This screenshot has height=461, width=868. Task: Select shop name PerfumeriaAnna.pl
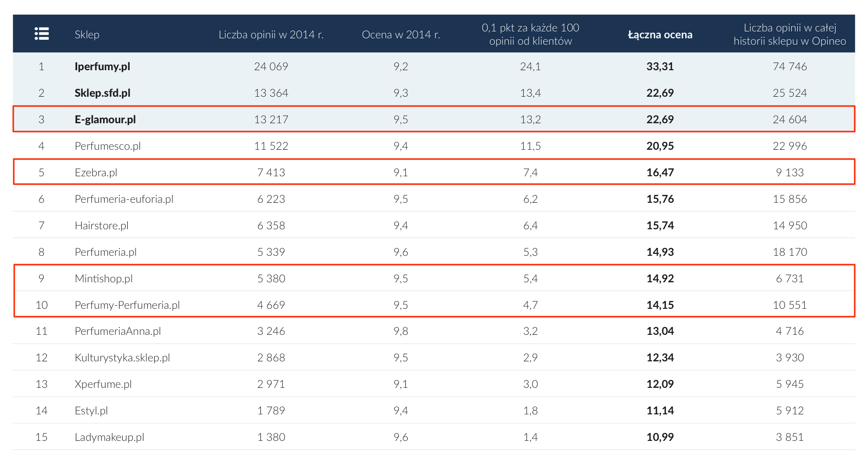click(x=118, y=331)
